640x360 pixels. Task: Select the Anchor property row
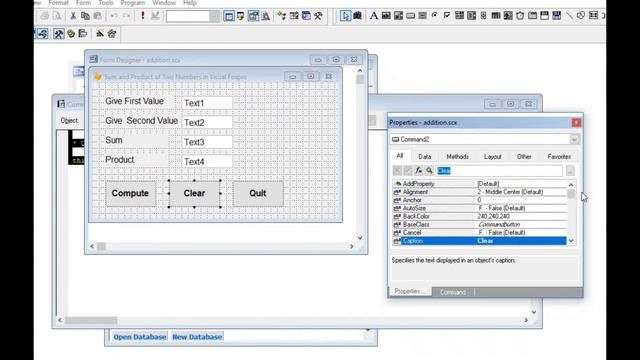click(480, 200)
